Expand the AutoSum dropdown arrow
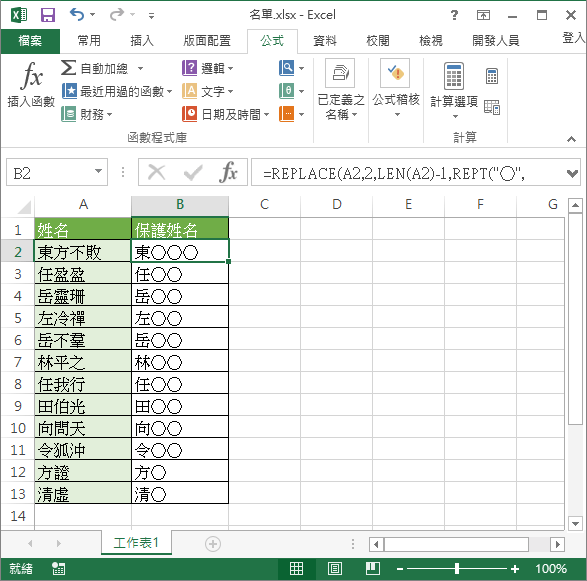587x581 pixels. point(140,68)
